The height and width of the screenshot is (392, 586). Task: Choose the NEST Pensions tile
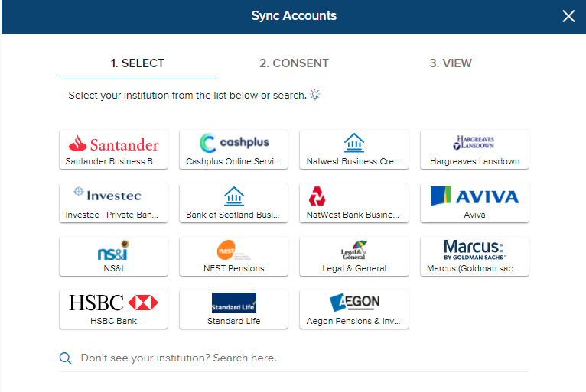pos(233,256)
